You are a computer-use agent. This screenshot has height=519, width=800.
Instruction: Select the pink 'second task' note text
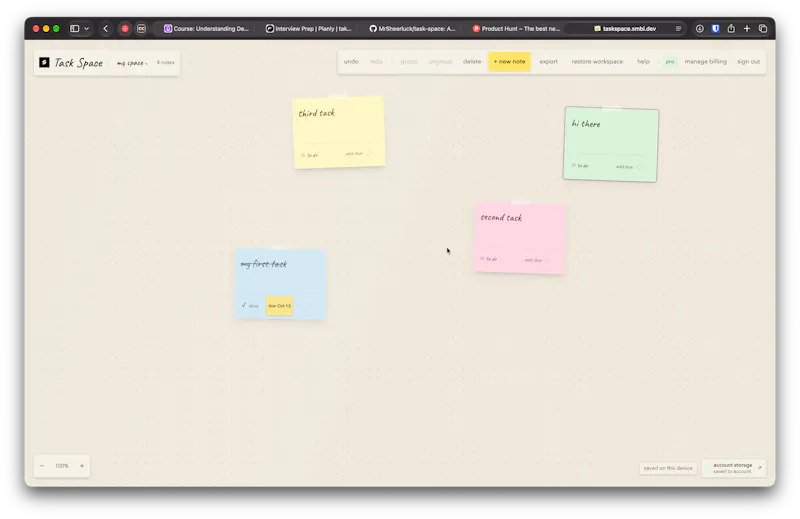pyautogui.click(x=501, y=217)
